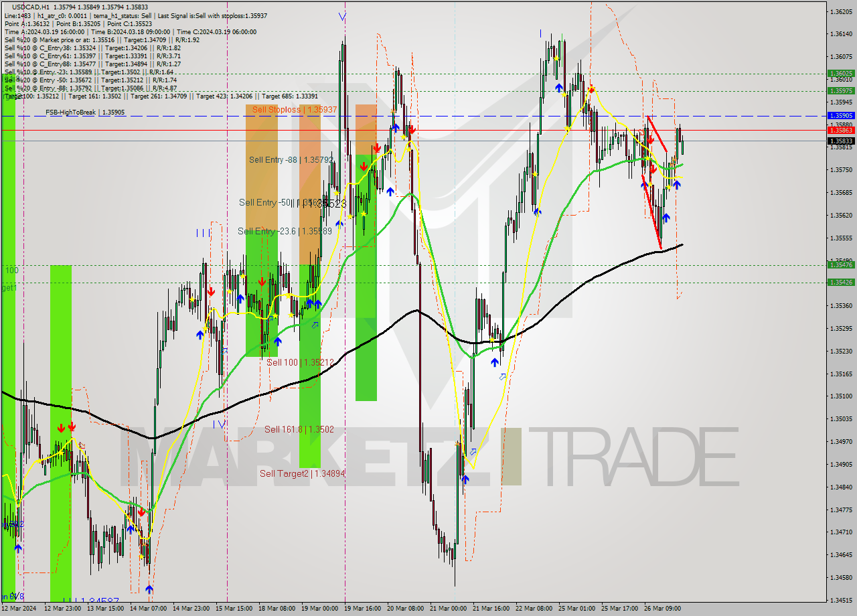The height and width of the screenshot is (616, 857).
Task: Select the 1.35165 price axis label
Action: point(840,374)
